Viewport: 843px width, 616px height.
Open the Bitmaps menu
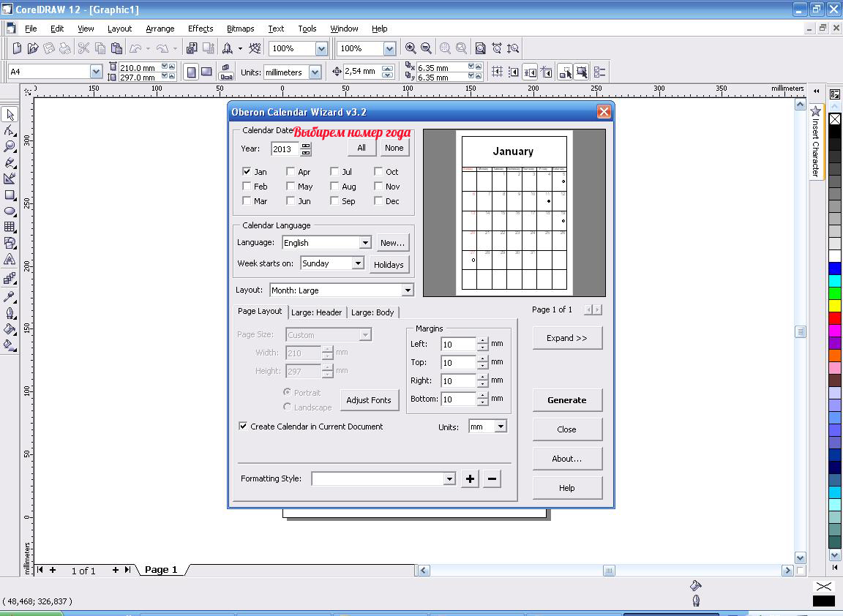pyautogui.click(x=240, y=29)
